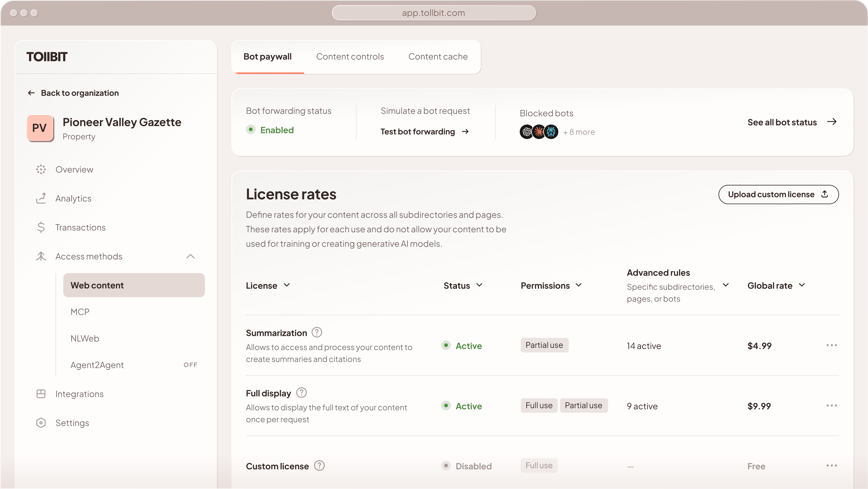This screenshot has width=868, height=489.
Task: Click the Upload custom license button
Action: 778,194
